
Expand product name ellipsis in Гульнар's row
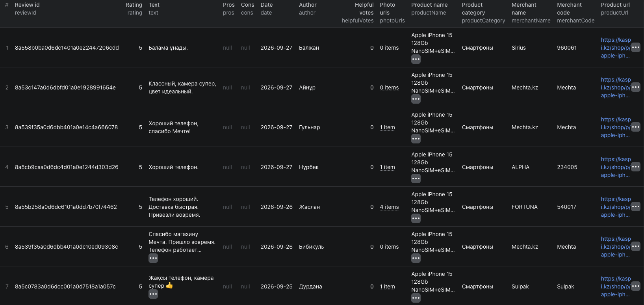[x=416, y=139]
